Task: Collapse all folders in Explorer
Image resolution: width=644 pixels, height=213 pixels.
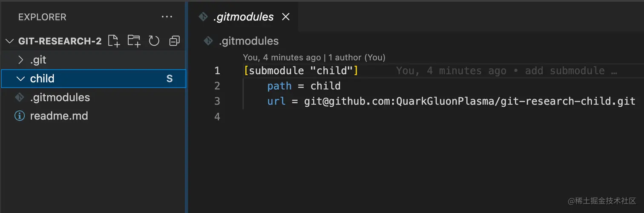Action: pyautogui.click(x=174, y=41)
